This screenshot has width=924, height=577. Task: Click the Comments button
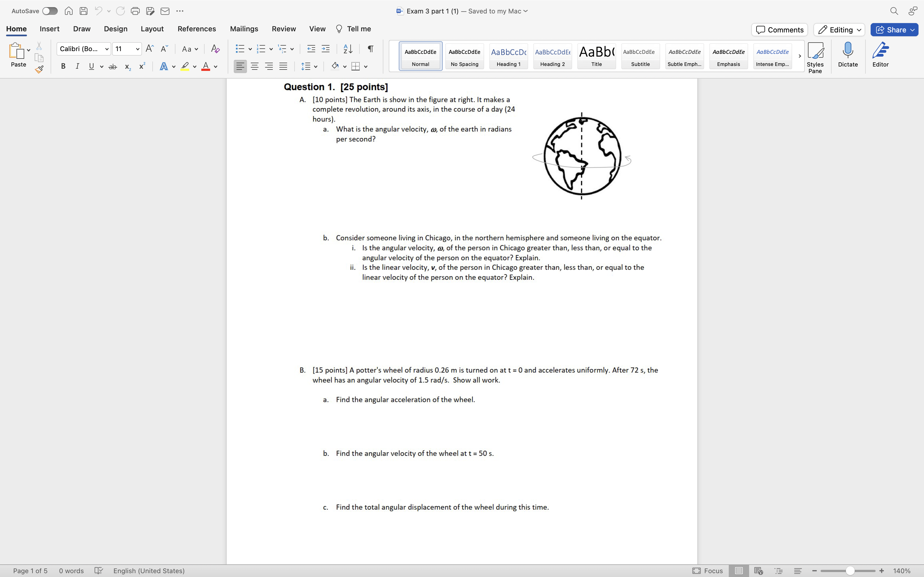click(779, 30)
